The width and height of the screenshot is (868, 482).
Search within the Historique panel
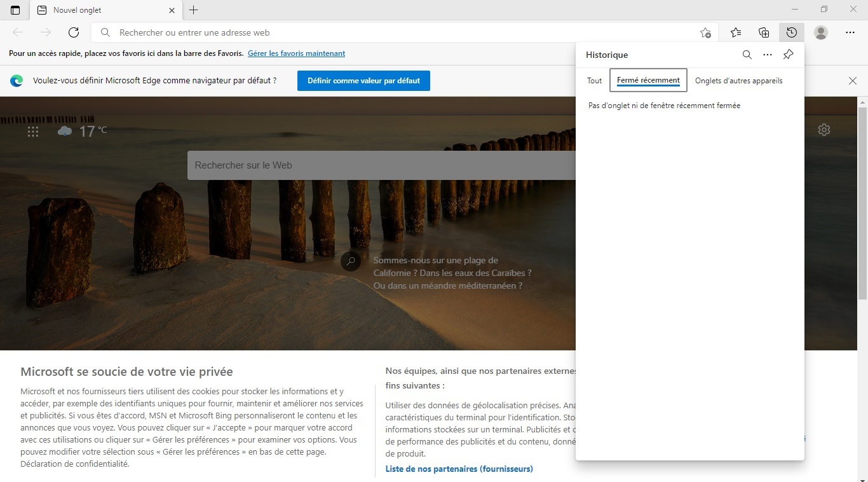[747, 55]
